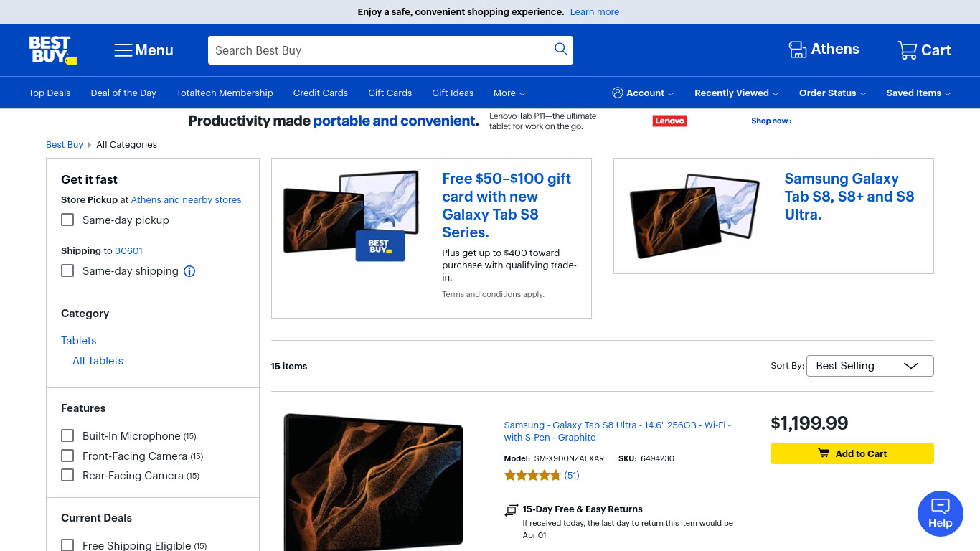The height and width of the screenshot is (551, 980).
Task: Expand the Recently Viewed dropdown
Action: 737,93
